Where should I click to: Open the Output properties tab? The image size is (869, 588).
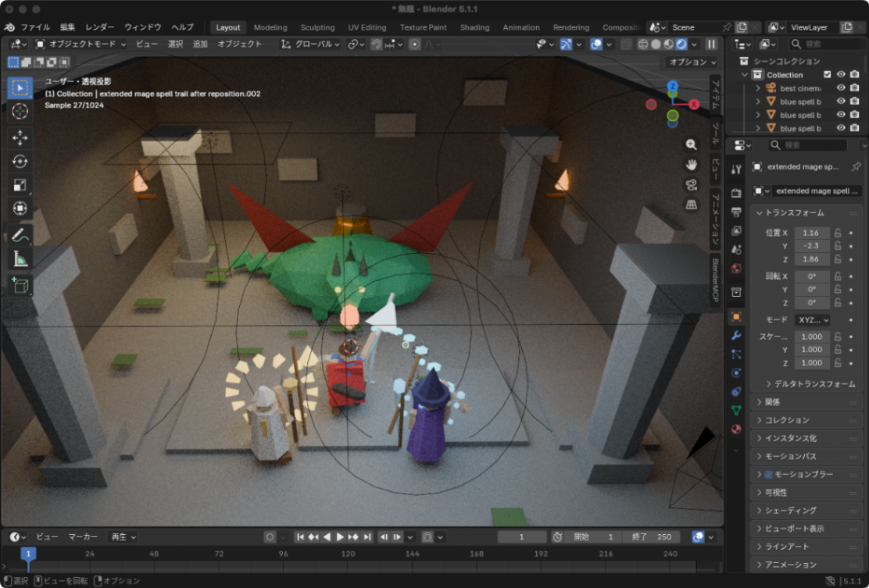pos(736,212)
